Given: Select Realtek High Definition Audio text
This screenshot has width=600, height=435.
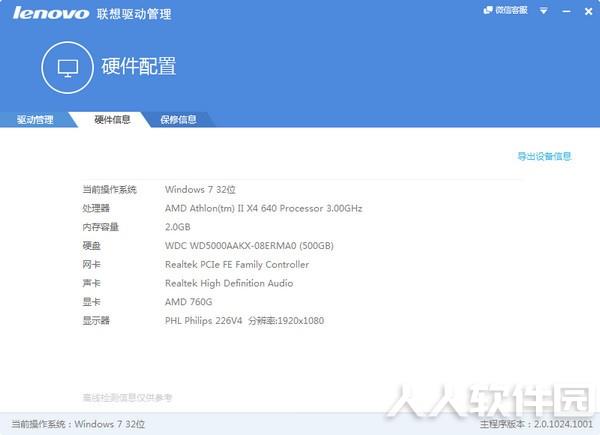Looking at the screenshot, I should pos(229,283).
